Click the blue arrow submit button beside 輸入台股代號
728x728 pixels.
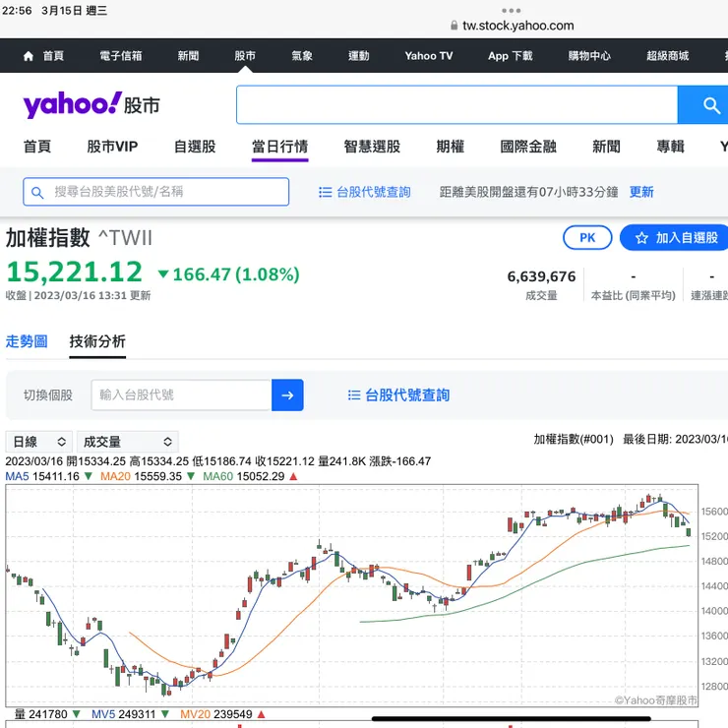pyautogui.click(x=287, y=395)
